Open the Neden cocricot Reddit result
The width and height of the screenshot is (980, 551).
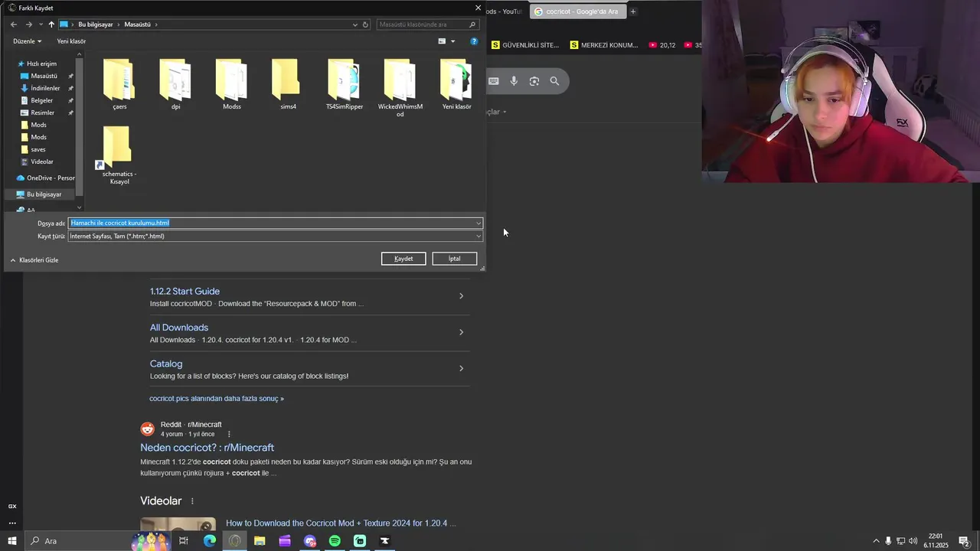pos(207,448)
